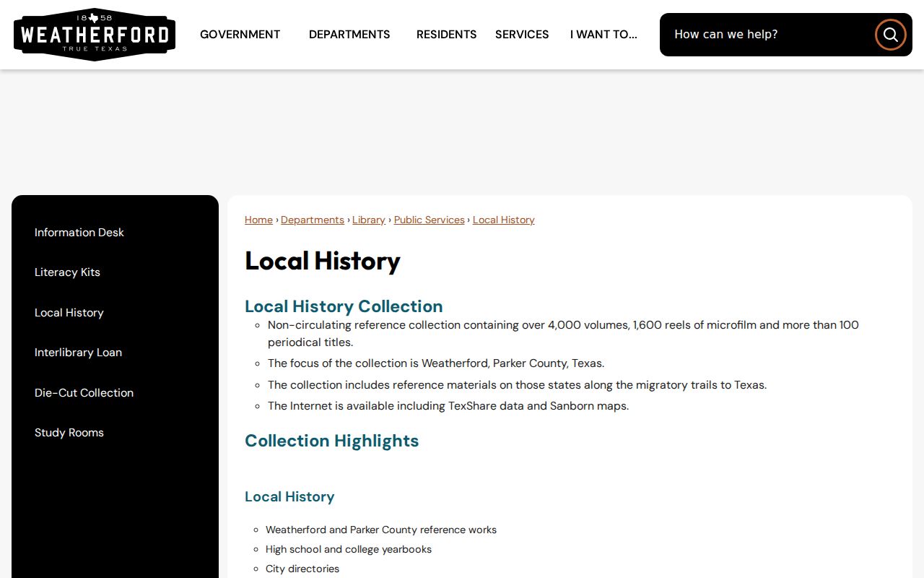Open the Services menu
924x578 pixels.
pyautogui.click(x=522, y=35)
